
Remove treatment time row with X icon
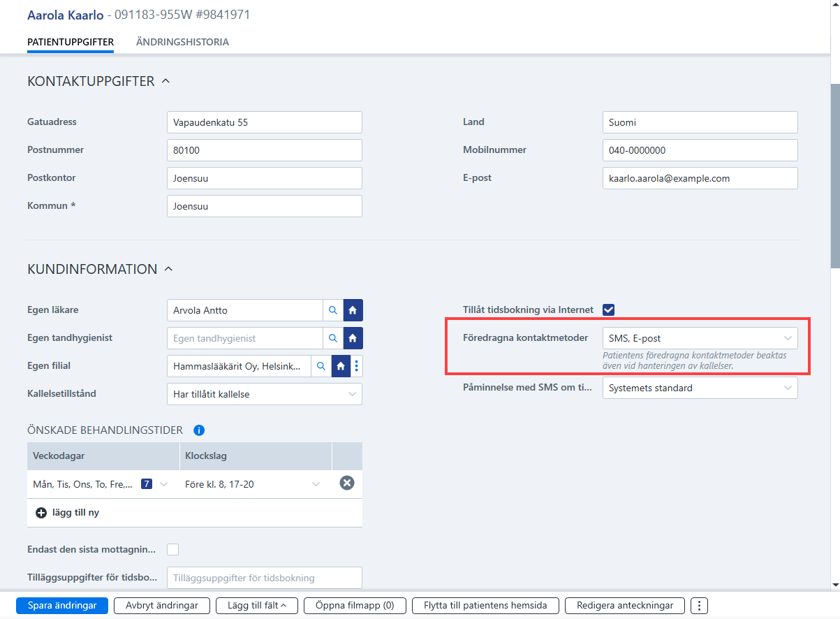(x=347, y=483)
